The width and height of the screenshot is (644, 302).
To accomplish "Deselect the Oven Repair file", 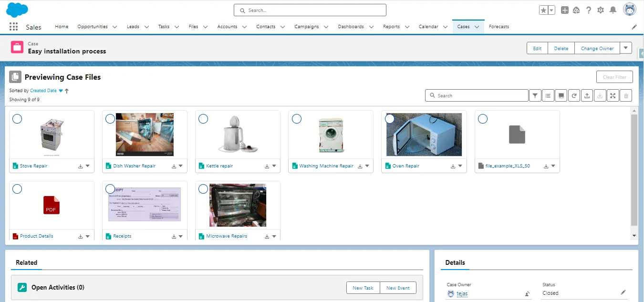I will pos(390,118).
